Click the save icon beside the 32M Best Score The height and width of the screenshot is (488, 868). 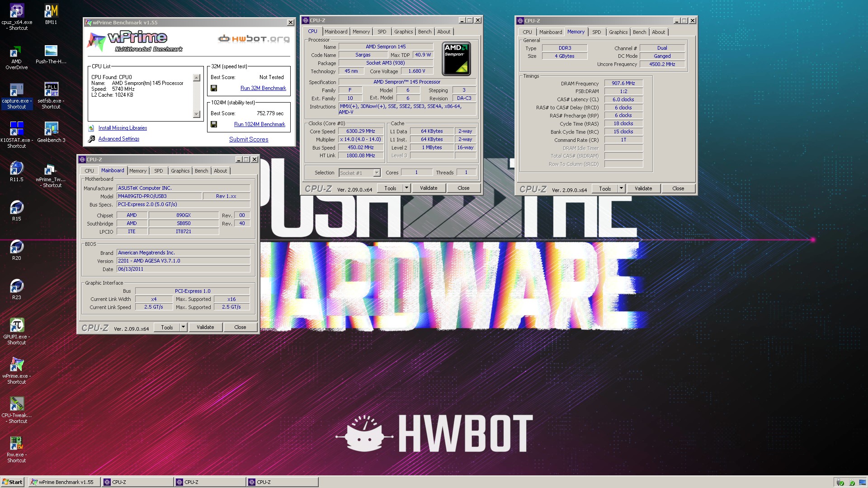point(214,88)
